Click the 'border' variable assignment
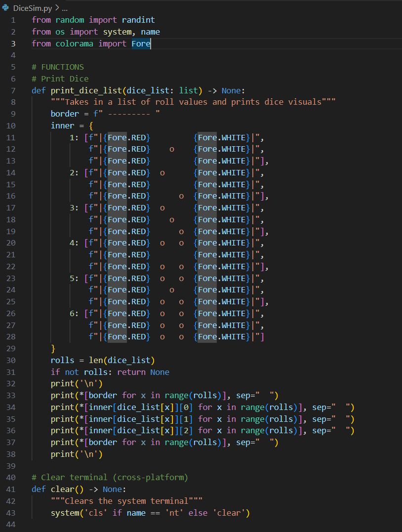Image resolution: width=402 pixels, height=532 pixels. (x=65, y=114)
